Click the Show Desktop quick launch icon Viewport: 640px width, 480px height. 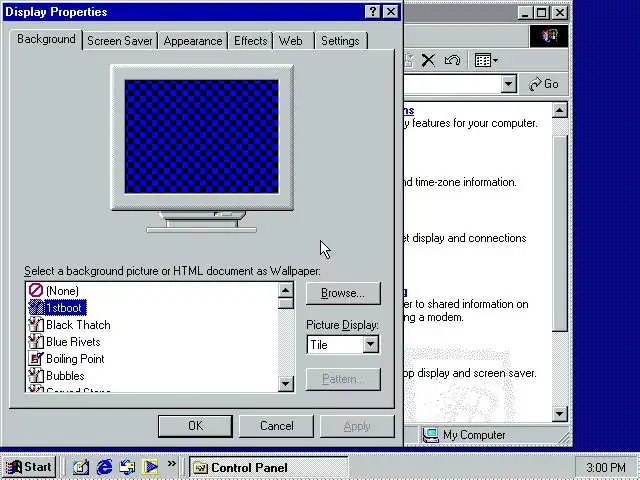pos(80,467)
